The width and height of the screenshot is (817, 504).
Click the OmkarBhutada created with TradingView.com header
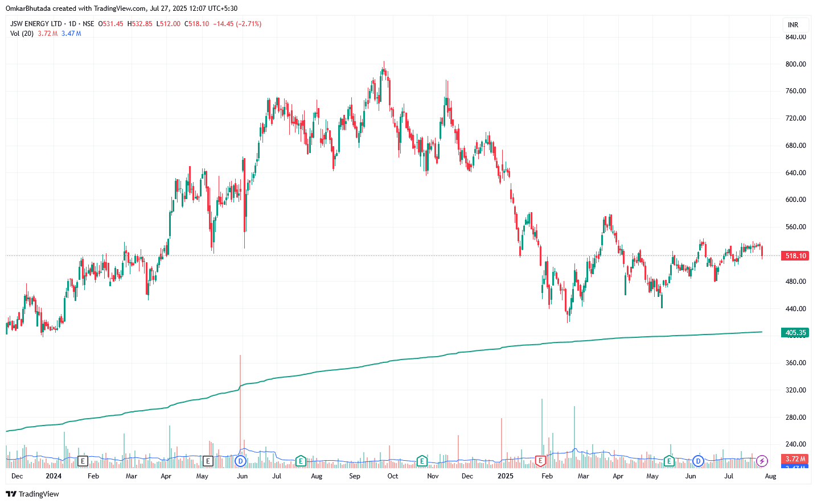122,9
